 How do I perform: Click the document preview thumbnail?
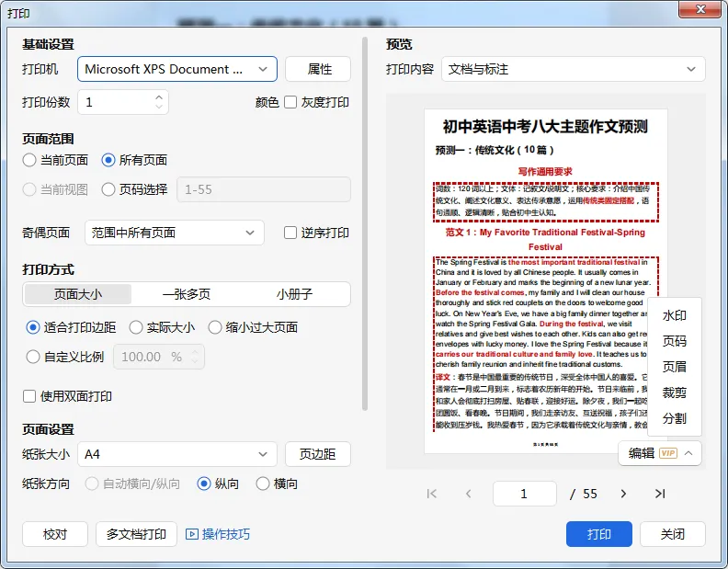pos(546,281)
